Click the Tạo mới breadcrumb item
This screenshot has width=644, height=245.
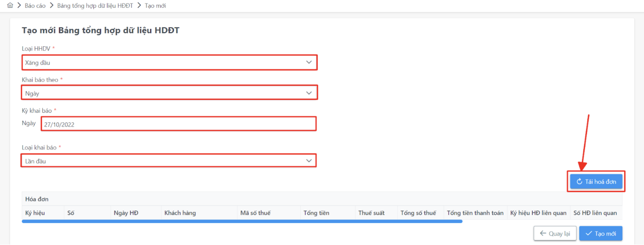pyautogui.click(x=155, y=6)
